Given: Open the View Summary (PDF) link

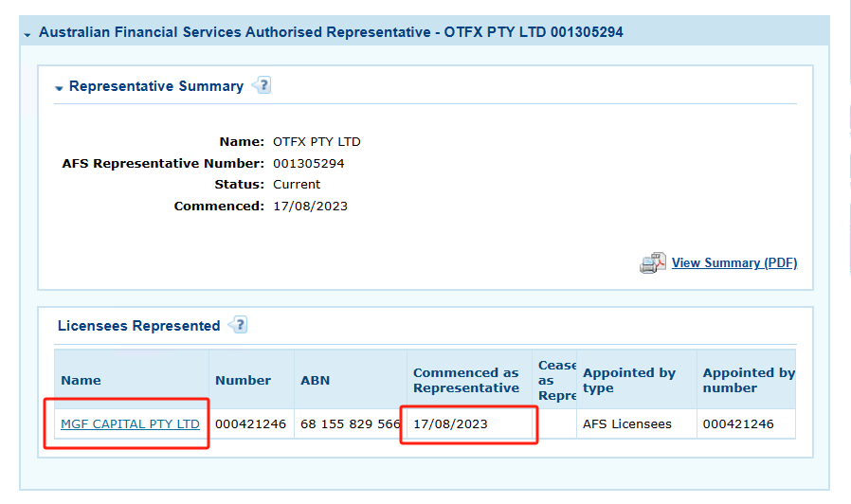Looking at the screenshot, I should point(733,262).
